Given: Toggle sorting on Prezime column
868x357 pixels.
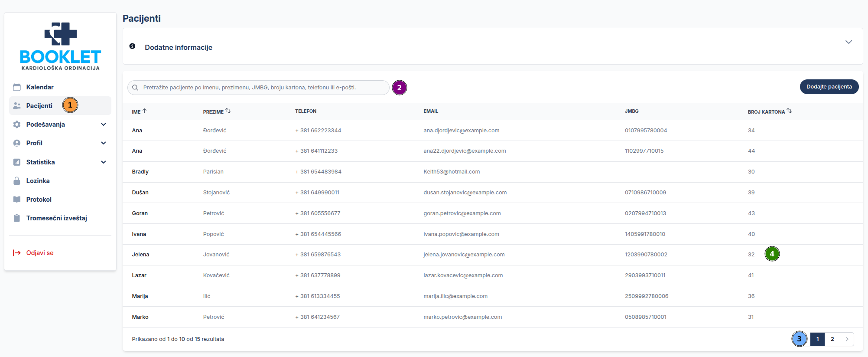Looking at the screenshot, I should 228,111.
